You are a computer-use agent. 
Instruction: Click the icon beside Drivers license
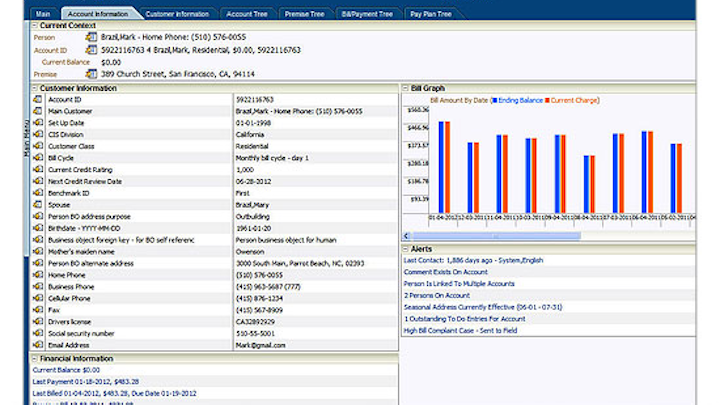pos(38,321)
